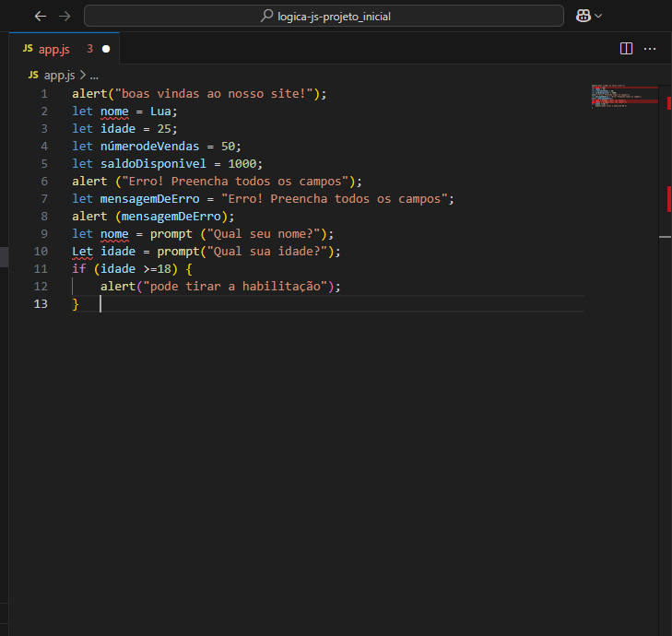Screen dimensions: 672x636
Task: Open the Copilot chat icon
Action: pyautogui.click(x=584, y=16)
